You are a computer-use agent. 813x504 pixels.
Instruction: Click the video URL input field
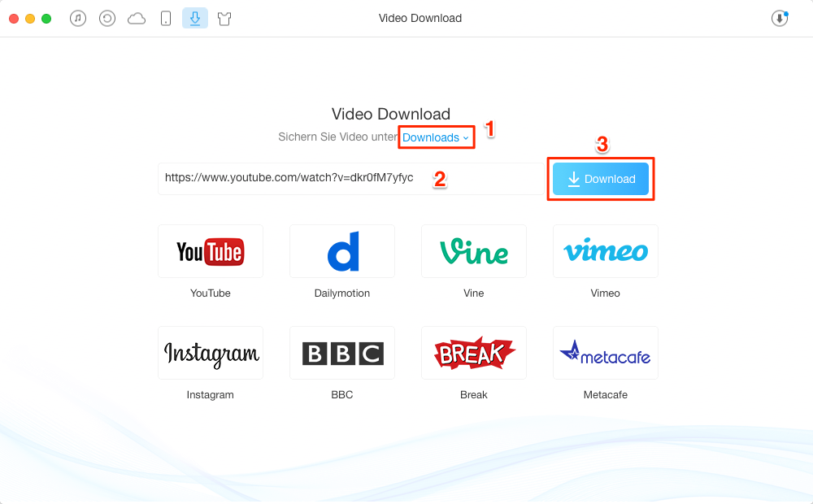point(351,179)
